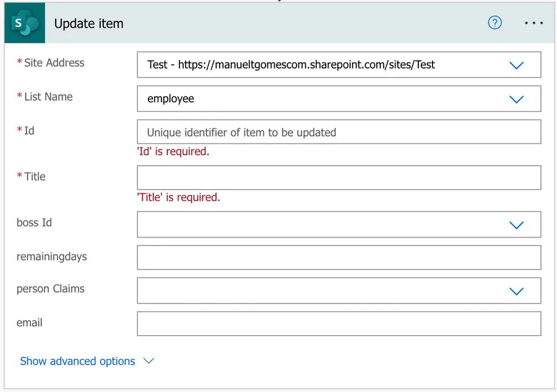Show advanced options link

77,361
